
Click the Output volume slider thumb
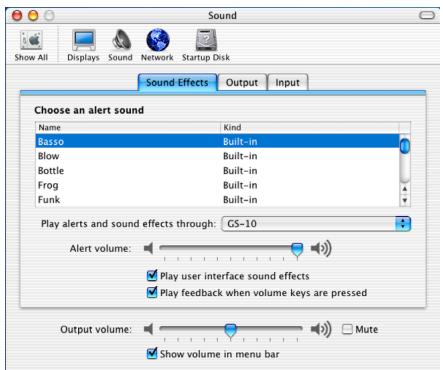click(x=230, y=330)
